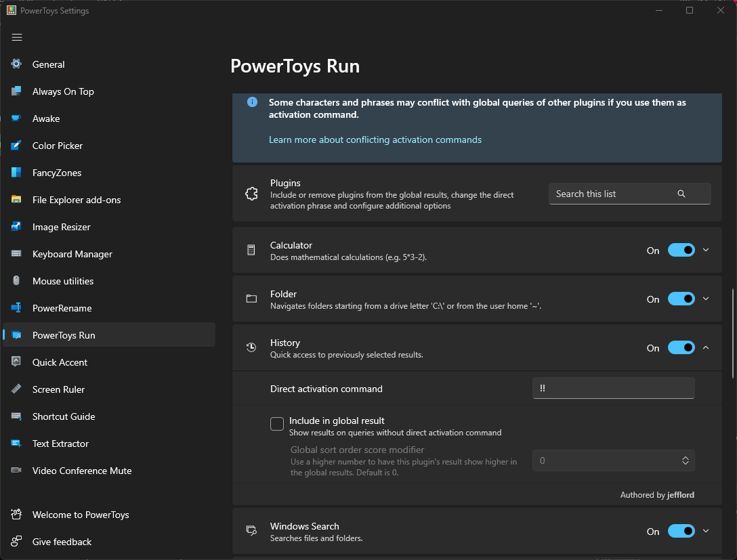Image resolution: width=737 pixels, height=560 pixels.
Task: Select the Image Resizer sidebar icon
Action: pyautogui.click(x=16, y=227)
